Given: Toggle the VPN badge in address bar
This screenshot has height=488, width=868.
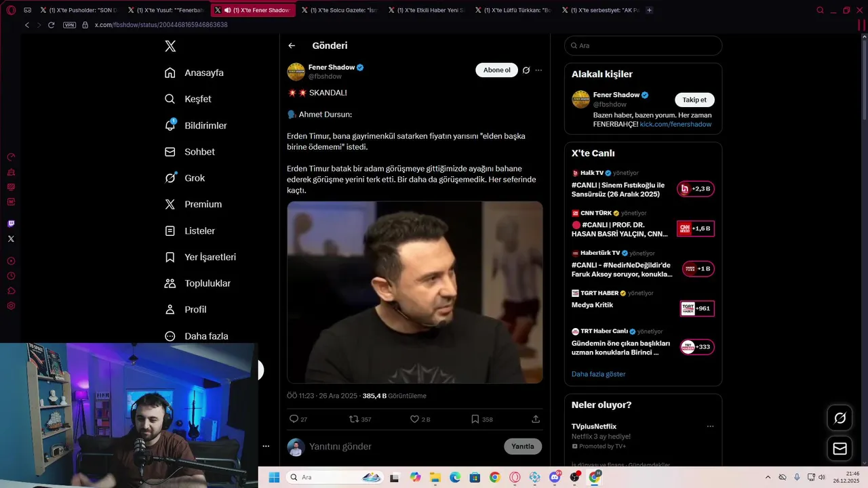Looking at the screenshot, I should click(69, 25).
